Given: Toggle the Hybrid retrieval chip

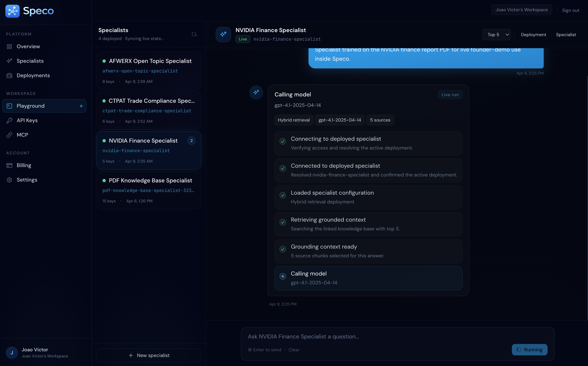Looking at the screenshot, I should pyautogui.click(x=294, y=120).
